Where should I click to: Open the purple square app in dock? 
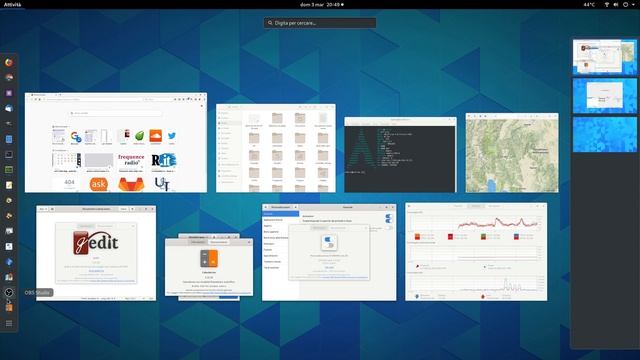point(9,93)
